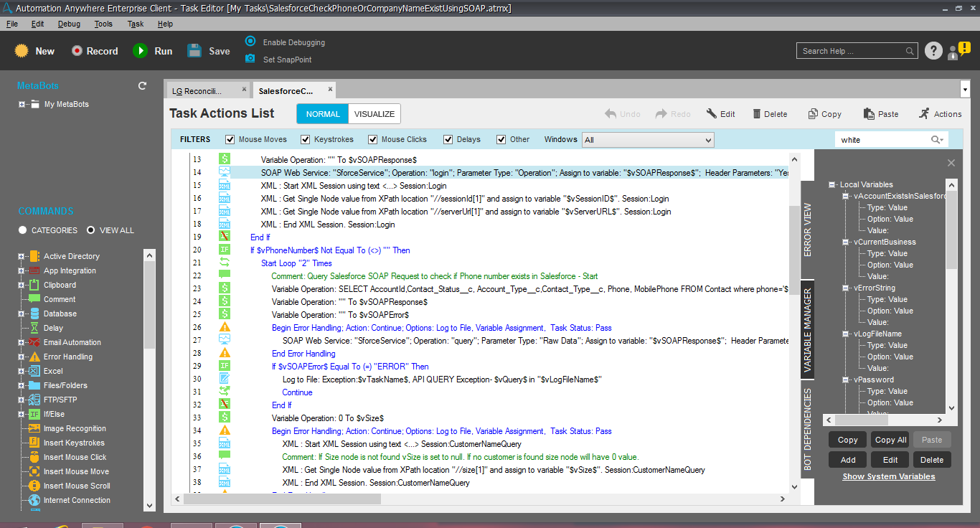980x528 pixels.
Task: Expand the Active Directory command group
Action: 22,256
